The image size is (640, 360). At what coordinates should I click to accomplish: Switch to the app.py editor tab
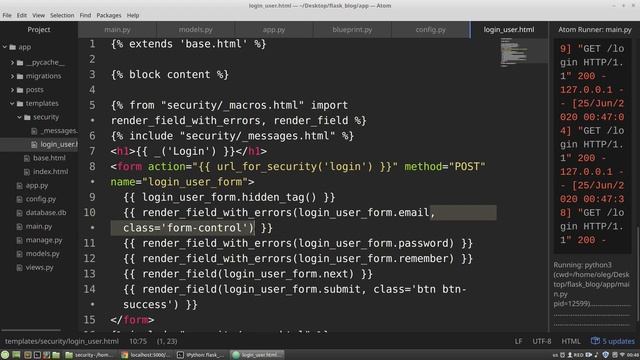coord(274,29)
